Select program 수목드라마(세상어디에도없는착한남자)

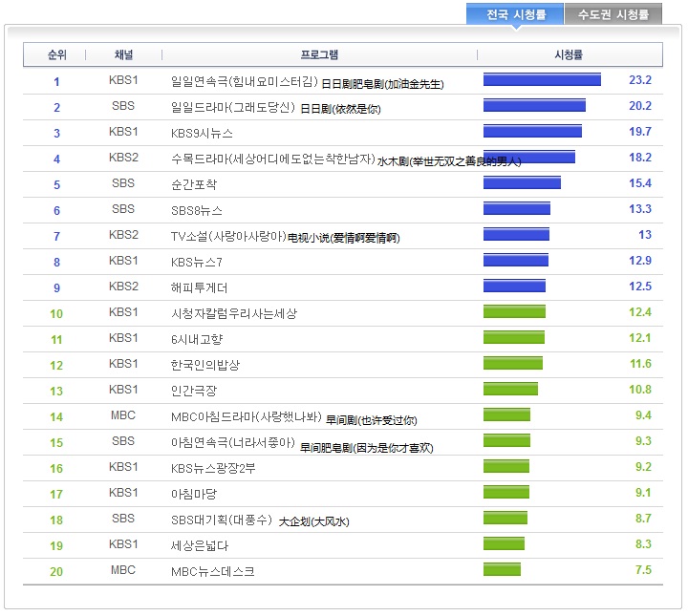(273, 159)
